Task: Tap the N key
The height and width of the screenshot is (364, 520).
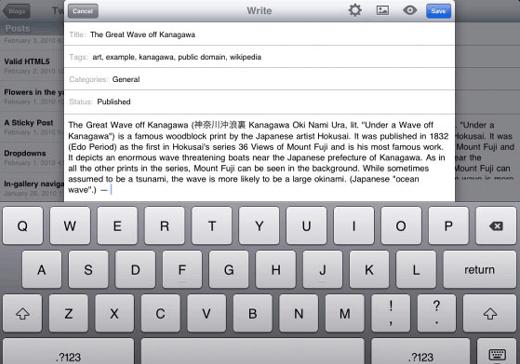Action: [299, 313]
